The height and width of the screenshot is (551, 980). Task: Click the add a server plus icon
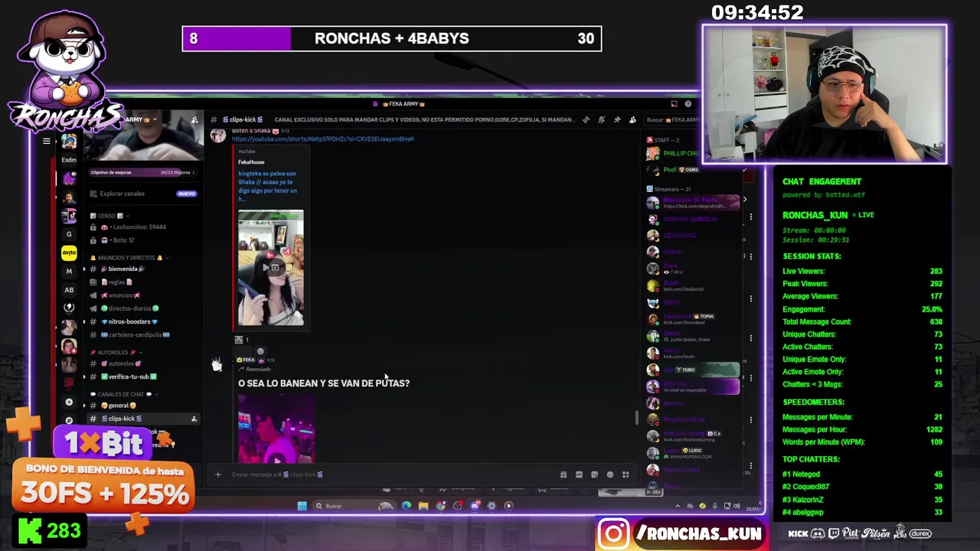(x=69, y=402)
